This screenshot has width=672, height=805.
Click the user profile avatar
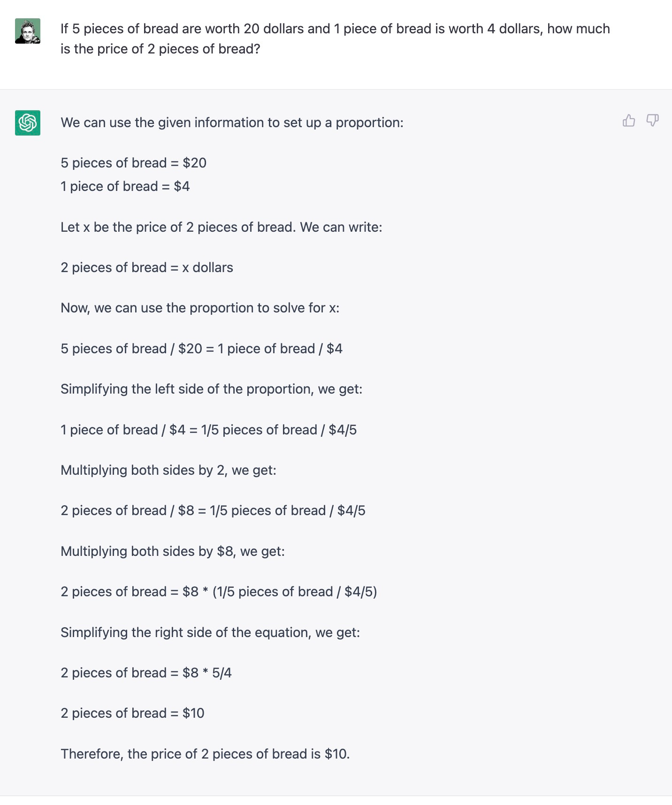coord(28,31)
